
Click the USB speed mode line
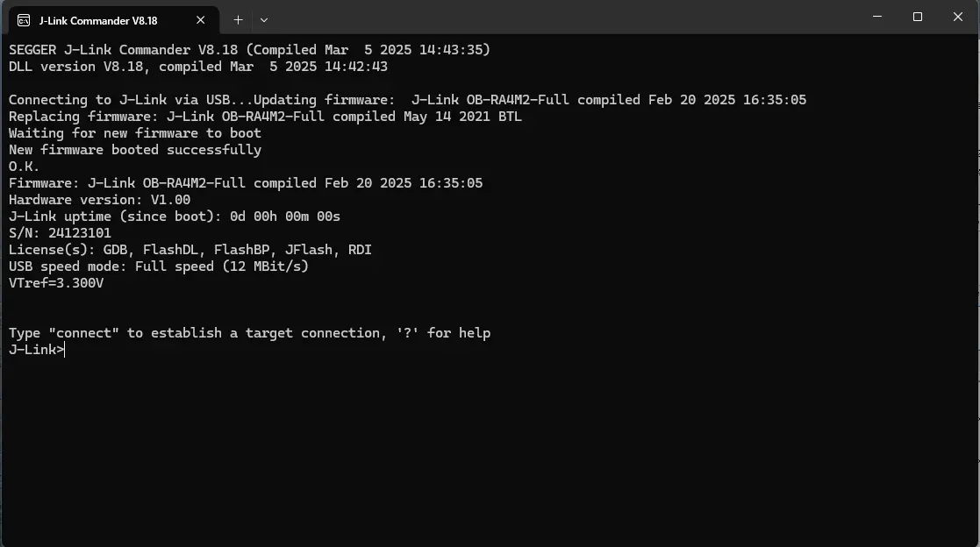[158, 266]
